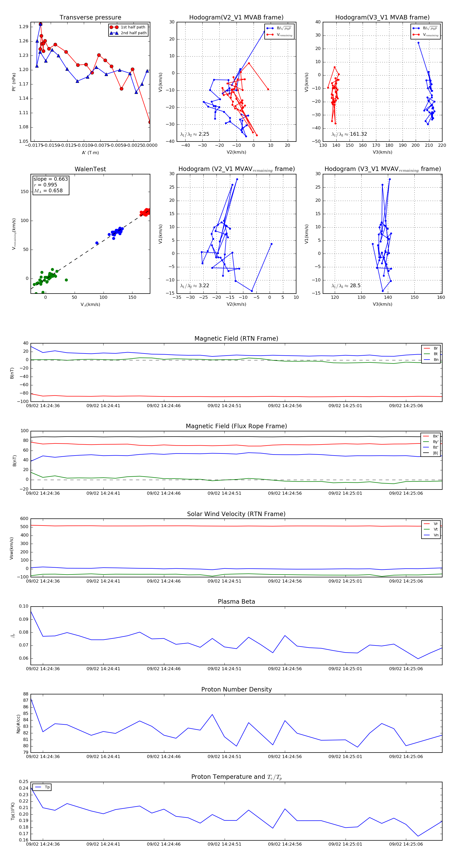Click the V_A(km/s) x-axis label of WalenTest

90,305
